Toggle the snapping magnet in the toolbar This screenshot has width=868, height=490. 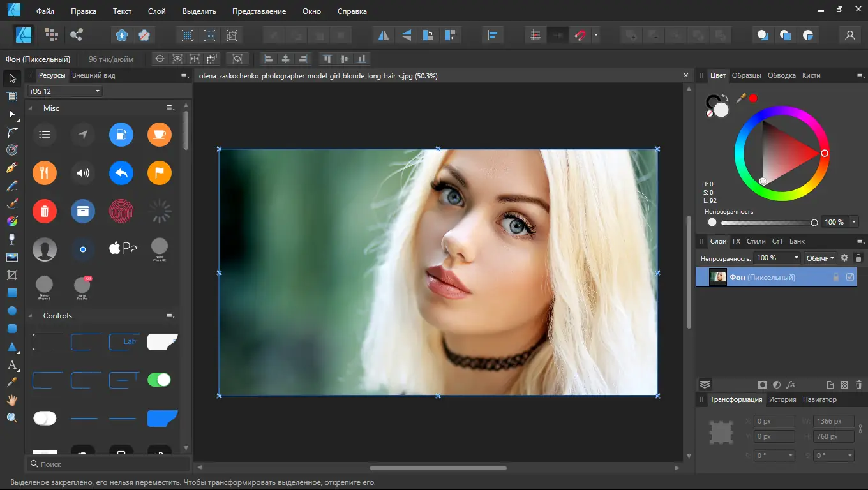[580, 35]
